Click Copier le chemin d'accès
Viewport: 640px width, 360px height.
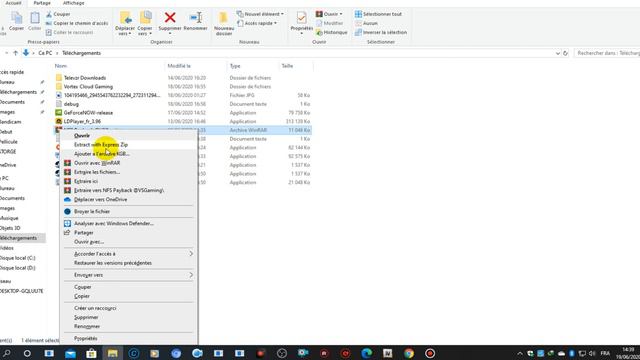(77, 23)
